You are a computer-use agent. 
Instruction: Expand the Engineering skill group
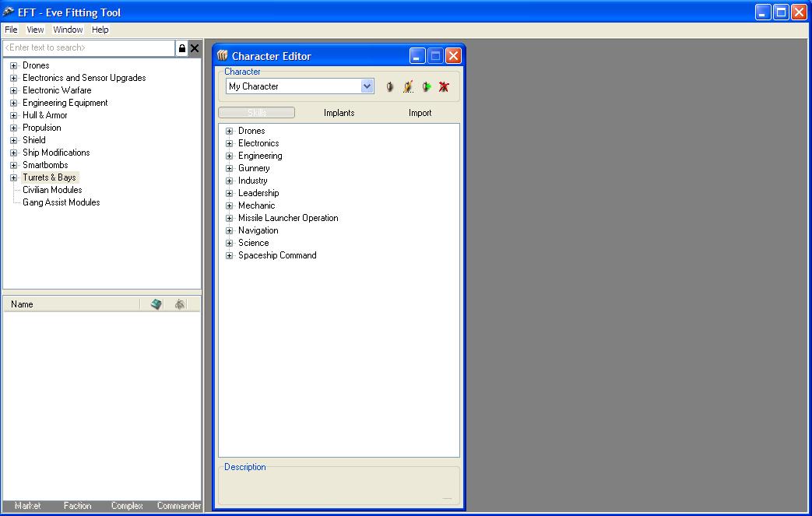pyautogui.click(x=230, y=156)
